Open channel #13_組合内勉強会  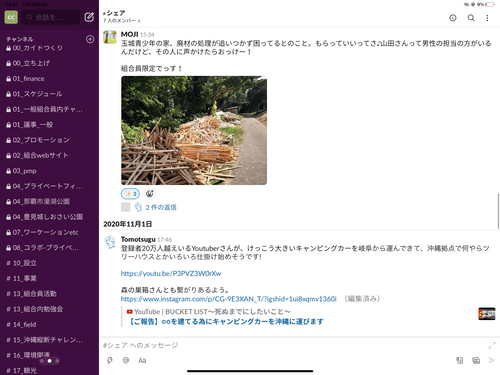pos(49,309)
